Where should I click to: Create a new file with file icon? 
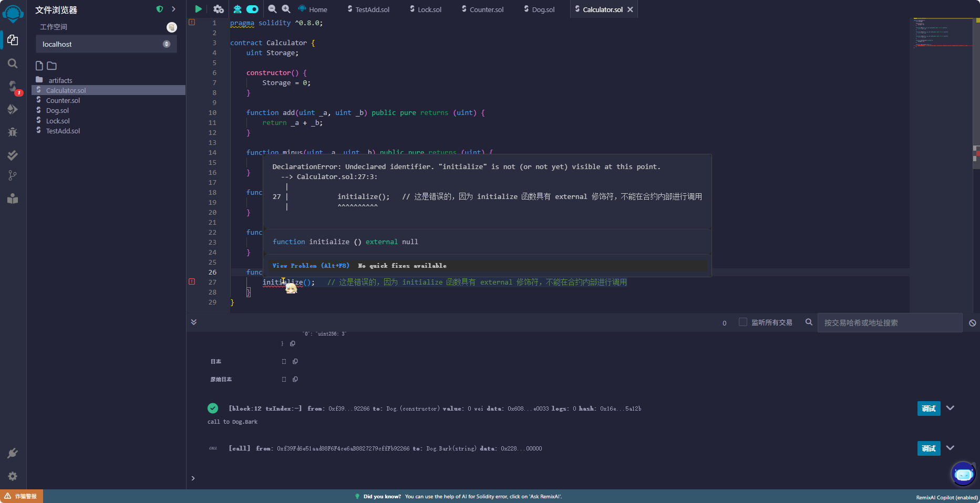(39, 66)
